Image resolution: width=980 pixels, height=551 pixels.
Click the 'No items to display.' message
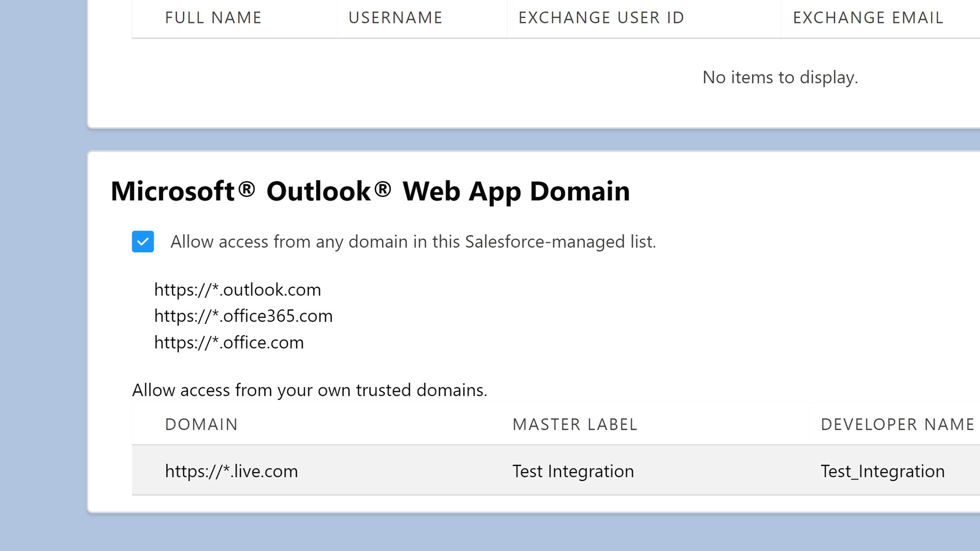pos(780,77)
